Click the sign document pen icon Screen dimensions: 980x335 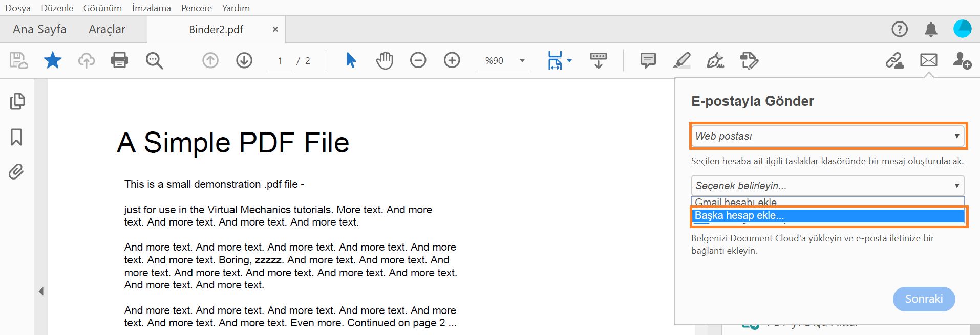tap(715, 60)
